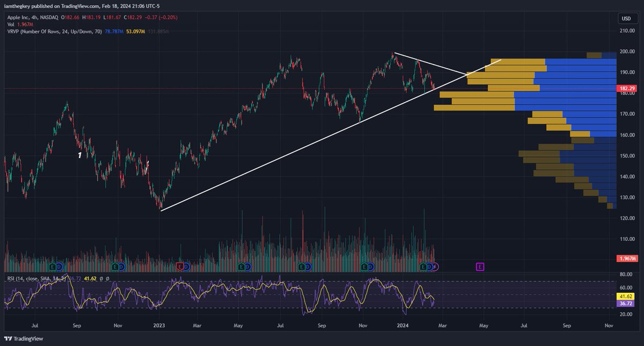Open the USD currency selector

tap(626, 18)
